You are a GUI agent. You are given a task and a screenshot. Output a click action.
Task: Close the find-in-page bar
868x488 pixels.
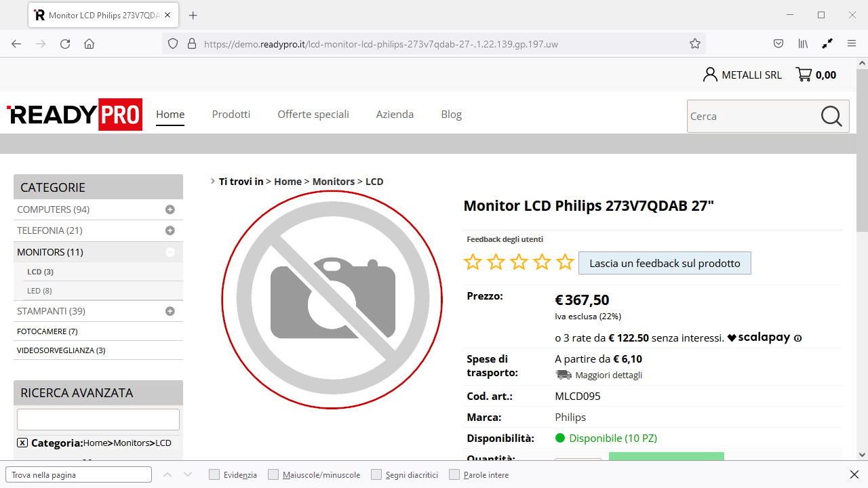tap(854, 474)
